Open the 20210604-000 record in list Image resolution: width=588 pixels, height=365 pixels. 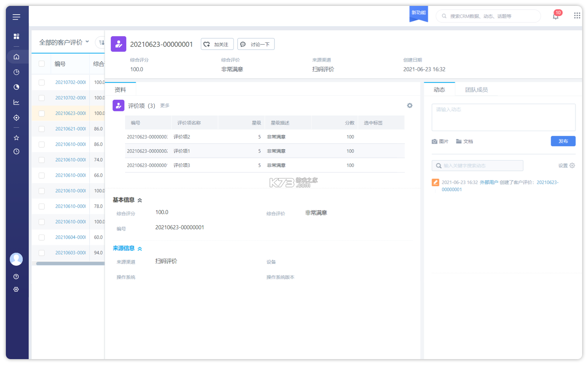pos(71,237)
